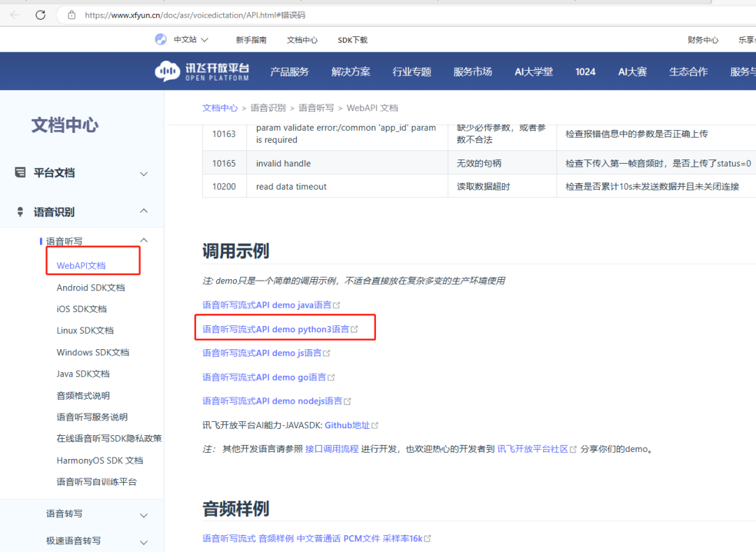Click external-link icon after go语言 demo
The height and width of the screenshot is (552, 756).
(331, 377)
